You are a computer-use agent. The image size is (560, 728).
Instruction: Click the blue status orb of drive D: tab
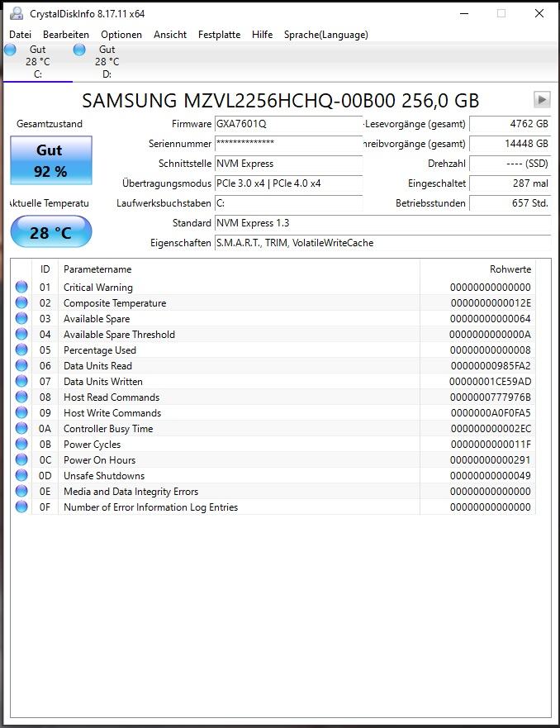(x=79, y=50)
